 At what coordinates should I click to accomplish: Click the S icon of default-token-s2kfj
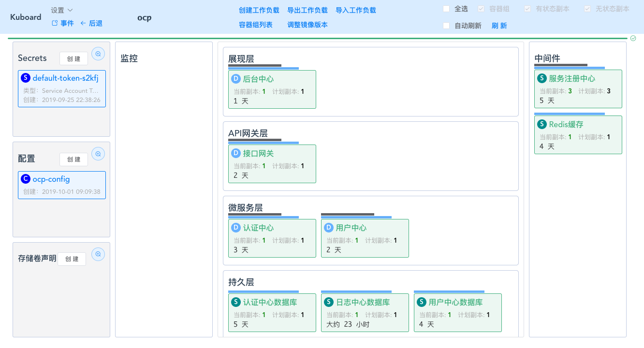click(26, 78)
